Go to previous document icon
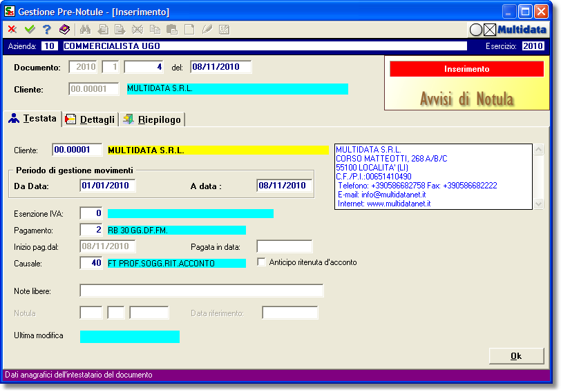The height and width of the screenshot is (392, 561). point(103,29)
